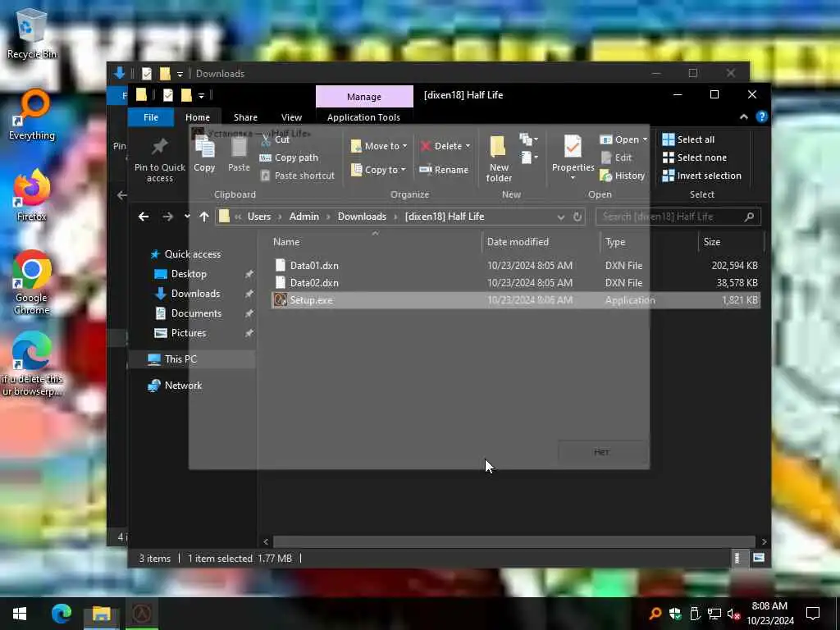Viewport: 840px width, 630px height.
Task: Click the Pin to Quick access icon
Action: pyautogui.click(x=160, y=158)
